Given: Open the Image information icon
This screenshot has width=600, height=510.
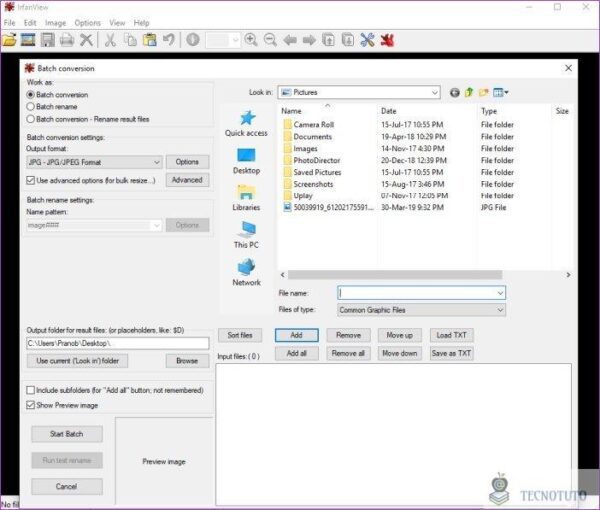Looking at the screenshot, I should [x=193, y=40].
